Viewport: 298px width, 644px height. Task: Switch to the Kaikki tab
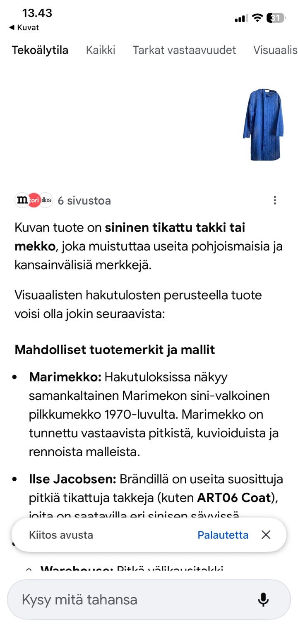click(x=100, y=50)
